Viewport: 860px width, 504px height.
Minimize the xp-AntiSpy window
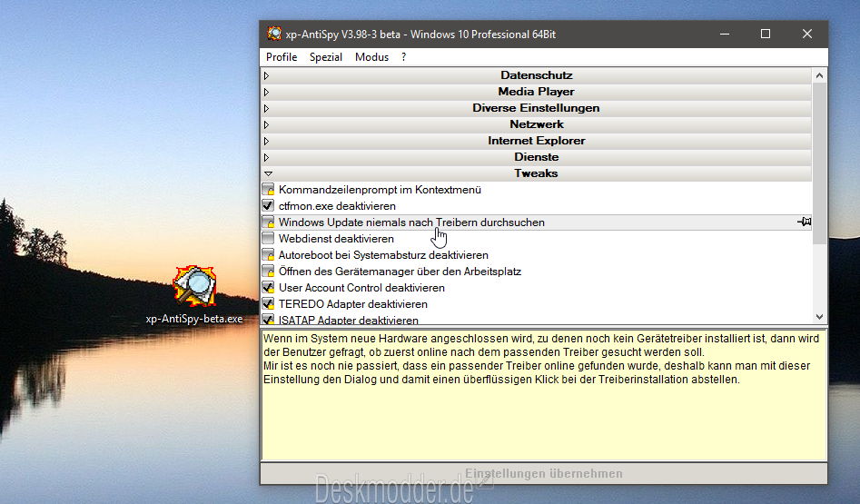click(725, 34)
